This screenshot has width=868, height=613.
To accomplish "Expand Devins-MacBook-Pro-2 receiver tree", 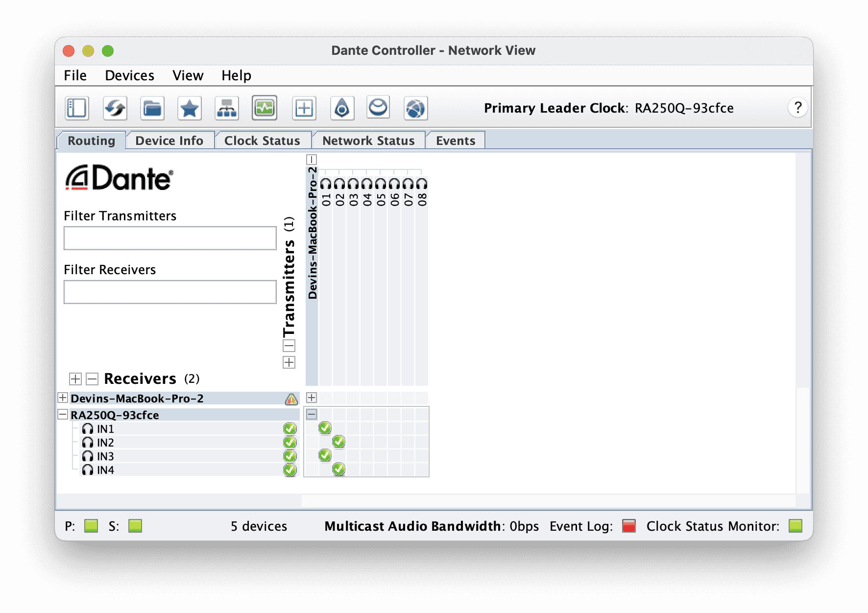I will (63, 398).
